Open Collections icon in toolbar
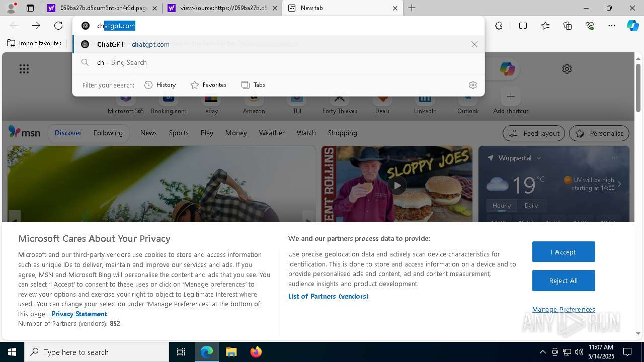644x362 pixels. coord(568,26)
